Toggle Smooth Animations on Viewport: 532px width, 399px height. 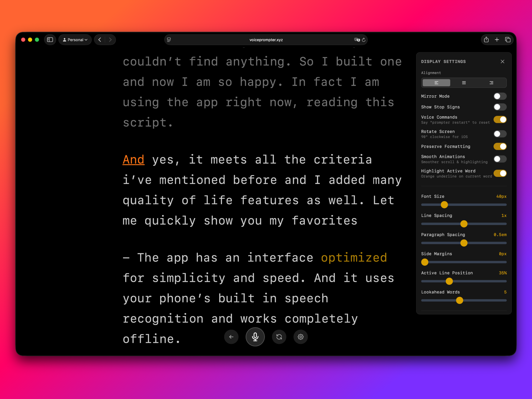click(x=500, y=159)
